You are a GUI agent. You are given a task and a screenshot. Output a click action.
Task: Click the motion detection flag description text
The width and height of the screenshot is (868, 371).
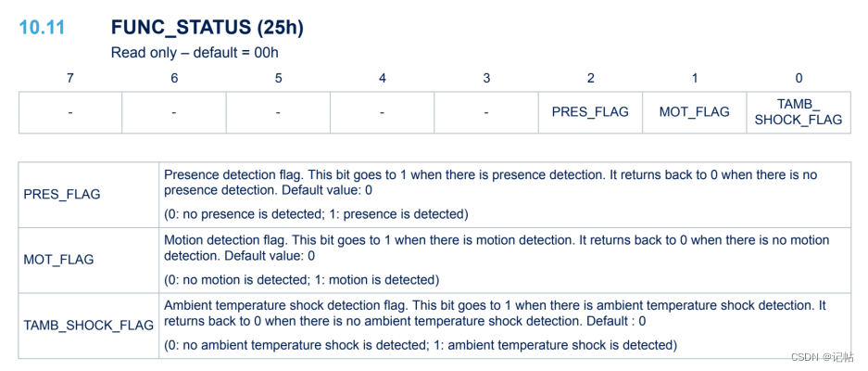[x=497, y=248]
